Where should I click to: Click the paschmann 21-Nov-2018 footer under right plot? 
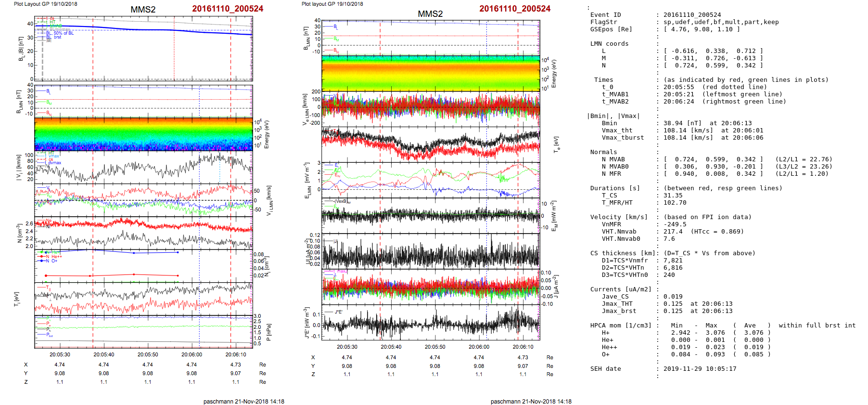(531, 401)
